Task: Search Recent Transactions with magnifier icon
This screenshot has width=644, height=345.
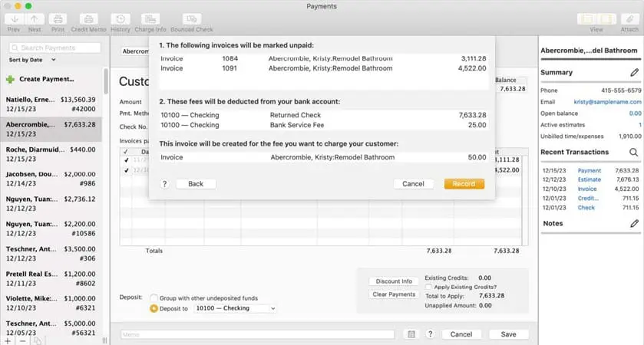Action: coord(634,153)
